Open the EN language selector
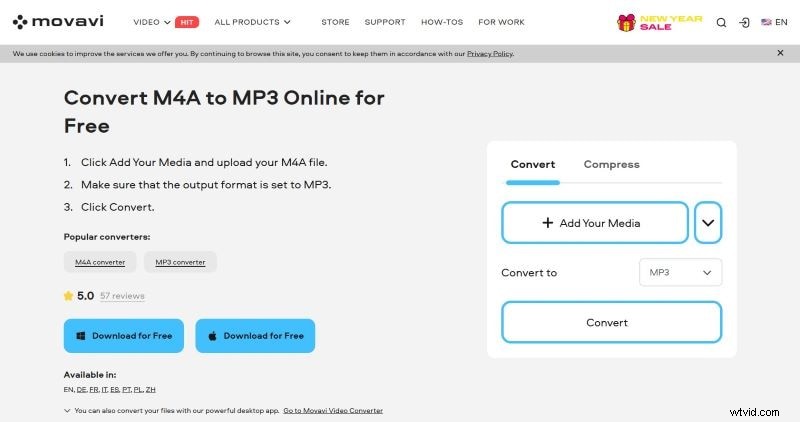 (774, 22)
